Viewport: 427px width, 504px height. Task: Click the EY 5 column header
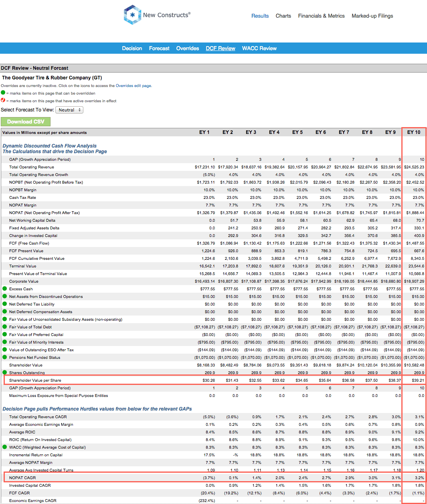(297, 132)
